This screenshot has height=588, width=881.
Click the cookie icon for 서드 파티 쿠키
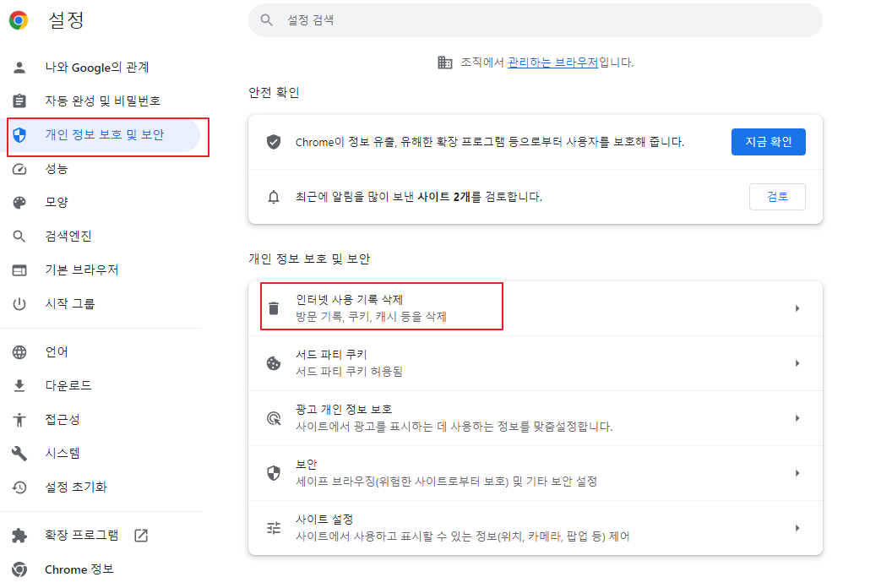(x=274, y=363)
